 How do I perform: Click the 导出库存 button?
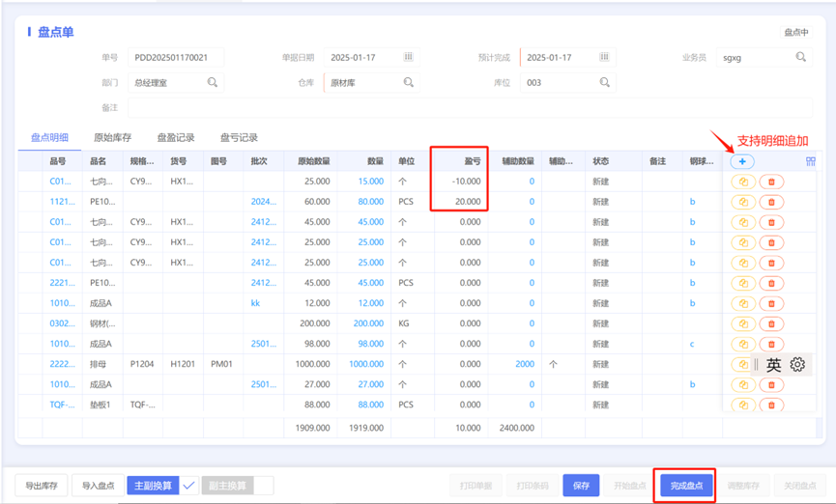point(41,486)
